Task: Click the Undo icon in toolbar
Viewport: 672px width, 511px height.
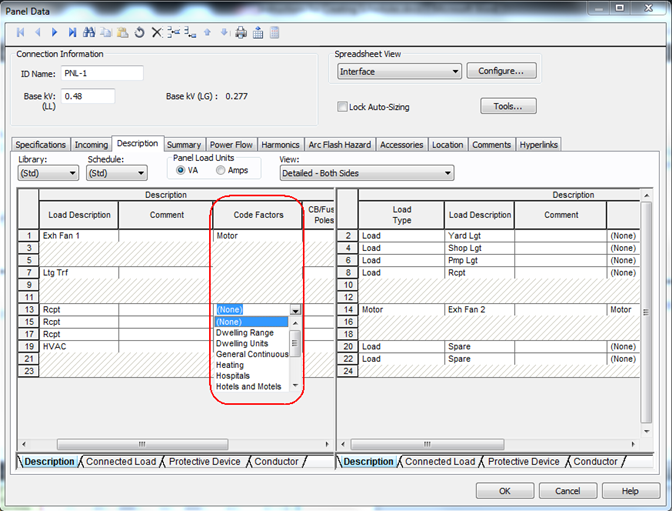Action: tap(139, 32)
